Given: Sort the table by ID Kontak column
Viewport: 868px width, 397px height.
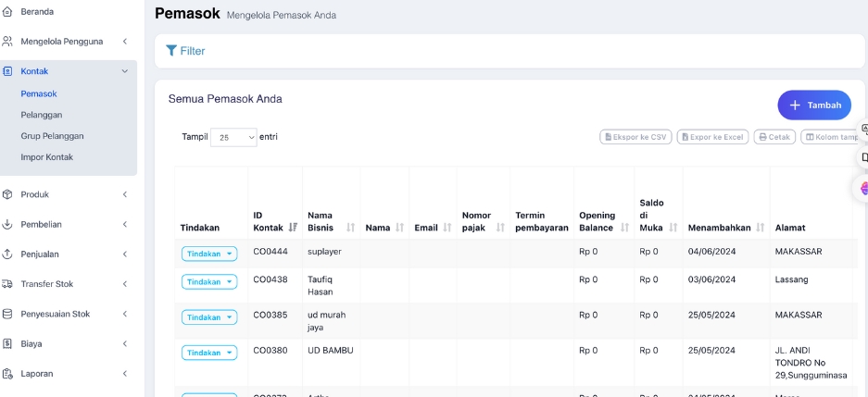Looking at the screenshot, I should pos(293,228).
